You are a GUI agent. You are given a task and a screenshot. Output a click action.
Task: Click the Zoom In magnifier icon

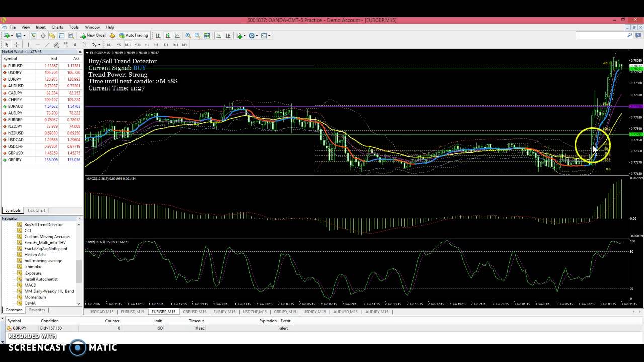pos(188,36)
